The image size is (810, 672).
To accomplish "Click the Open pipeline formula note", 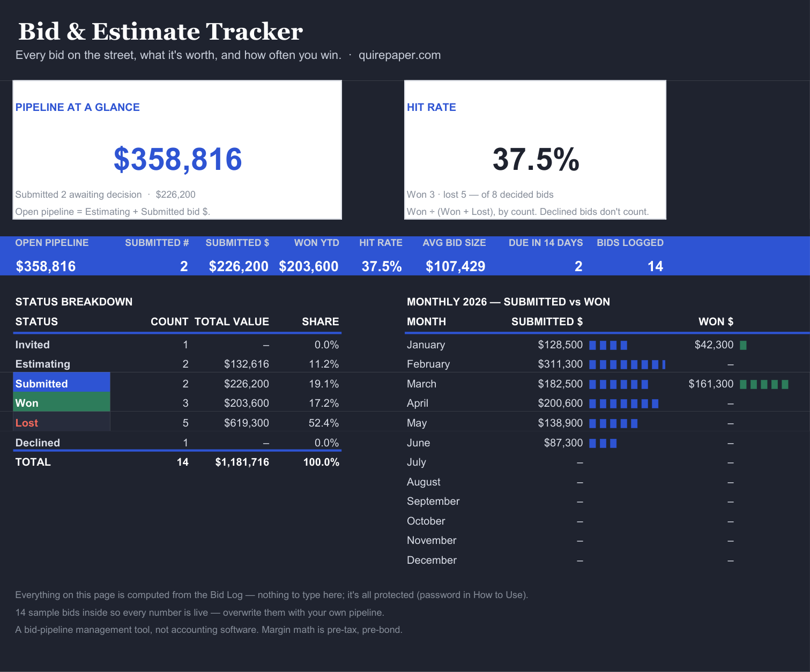I will (x=113, y=212).
